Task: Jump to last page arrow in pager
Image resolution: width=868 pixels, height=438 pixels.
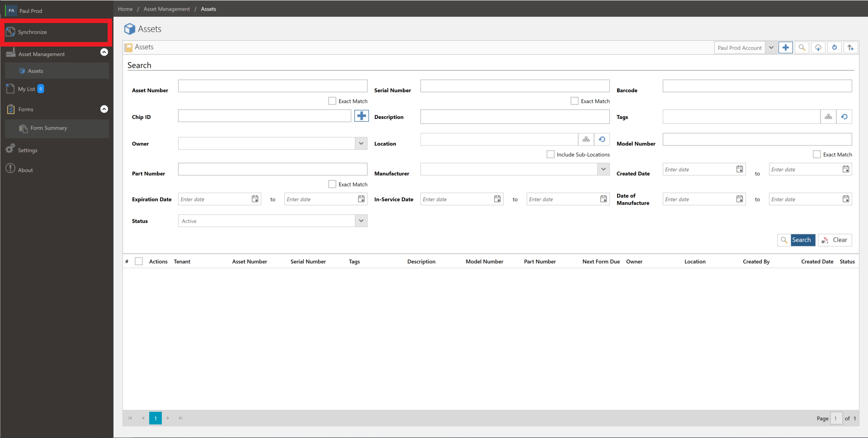Action: [181, 418]
